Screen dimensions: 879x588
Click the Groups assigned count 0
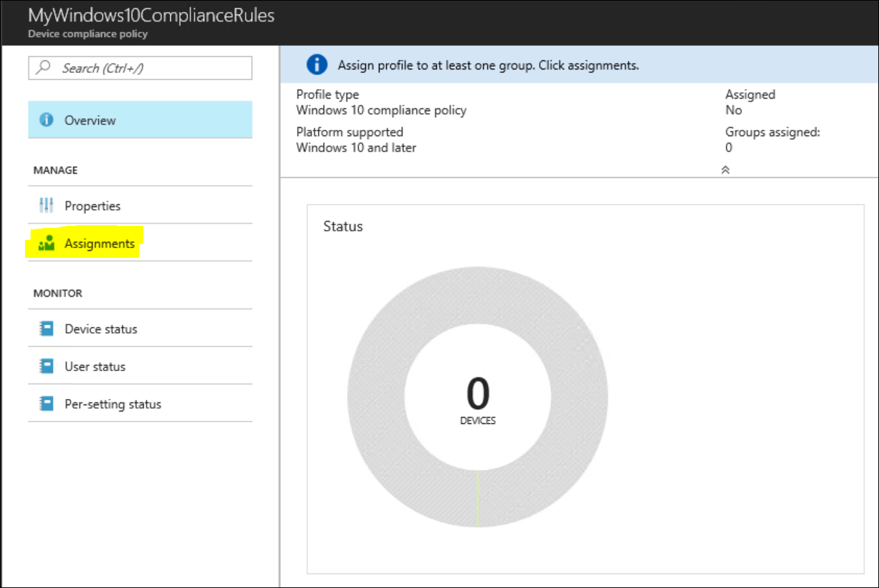click(729, 147)
